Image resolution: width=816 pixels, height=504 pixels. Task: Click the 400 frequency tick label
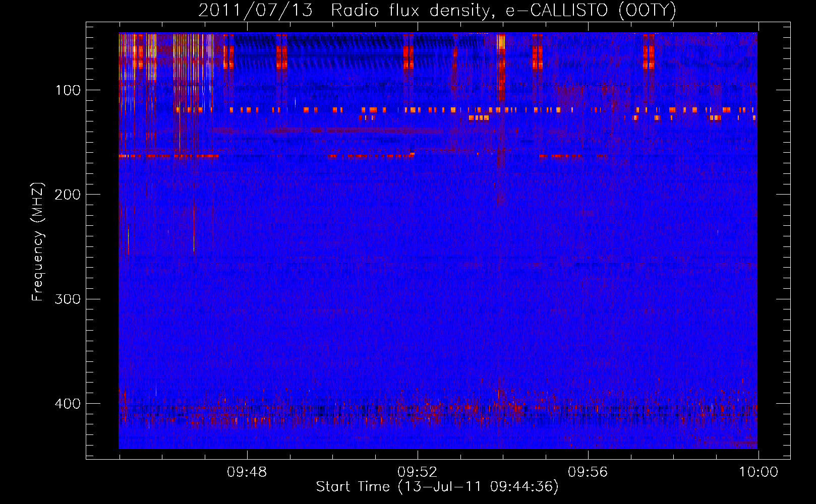(x=68, y=404)
